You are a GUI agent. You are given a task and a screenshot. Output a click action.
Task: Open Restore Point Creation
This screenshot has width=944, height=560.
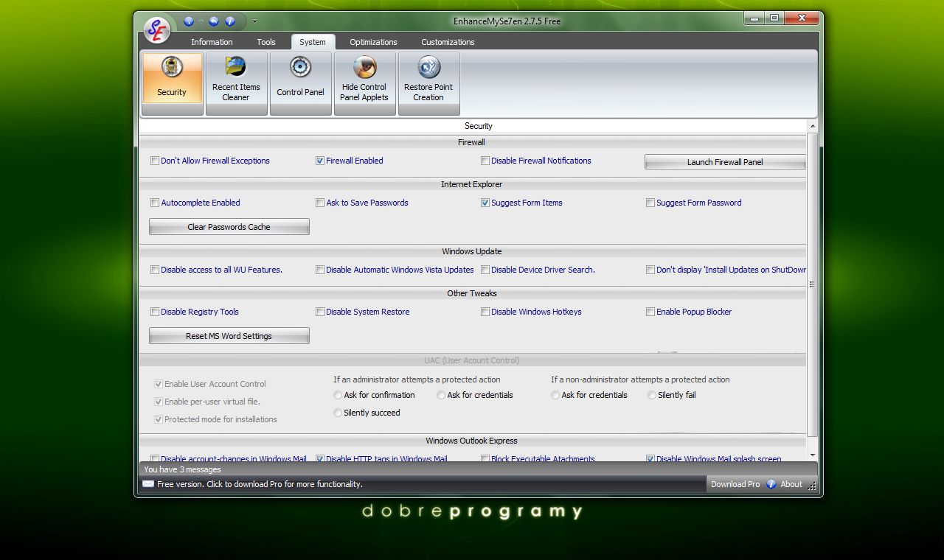click(428, 83)
